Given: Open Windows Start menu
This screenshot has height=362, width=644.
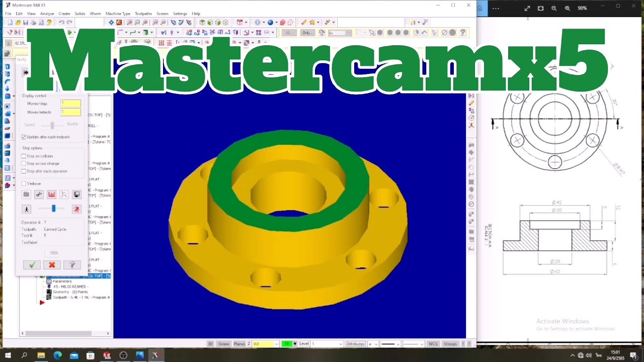Looking at the screenshot, I should [x=8, y=355].
